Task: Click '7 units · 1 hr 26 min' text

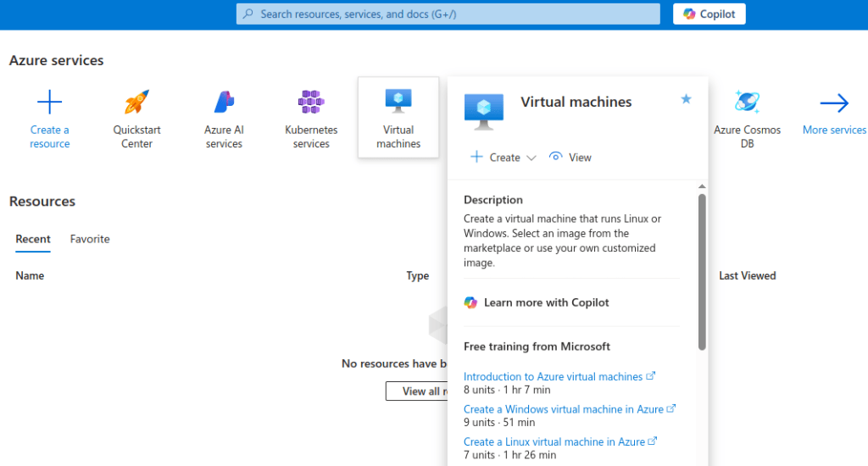Action: [x=509, y=455]
